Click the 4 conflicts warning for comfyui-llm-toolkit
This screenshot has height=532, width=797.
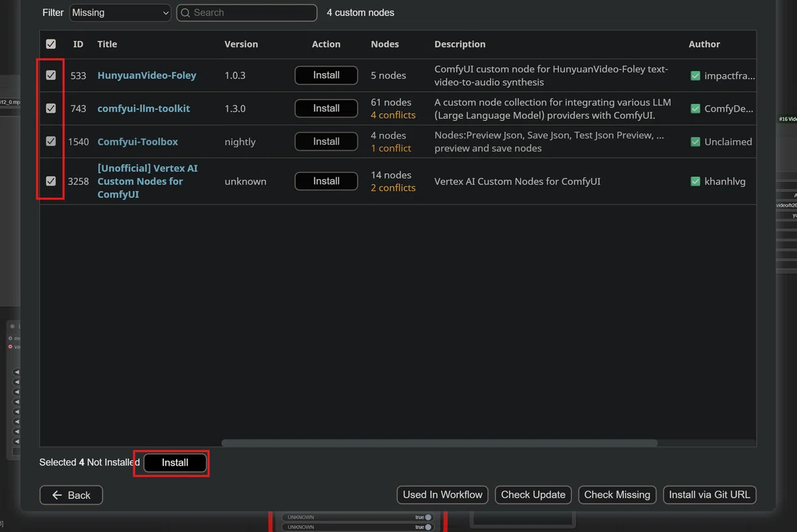coord(393,115)
